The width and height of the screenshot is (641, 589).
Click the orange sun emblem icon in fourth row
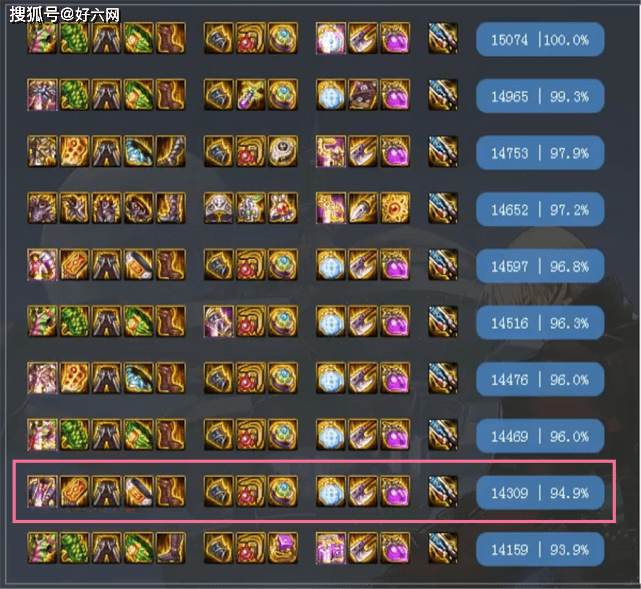[x=395, y=208]
